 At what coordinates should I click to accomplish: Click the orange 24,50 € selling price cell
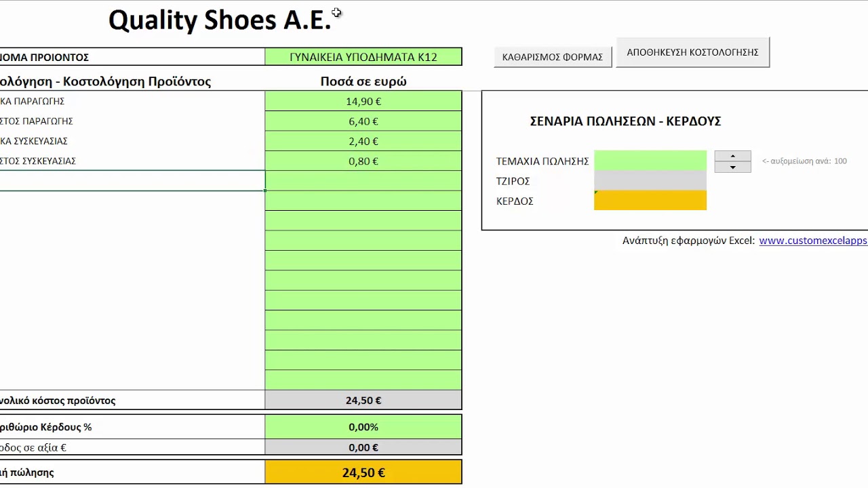coord(363,472)
